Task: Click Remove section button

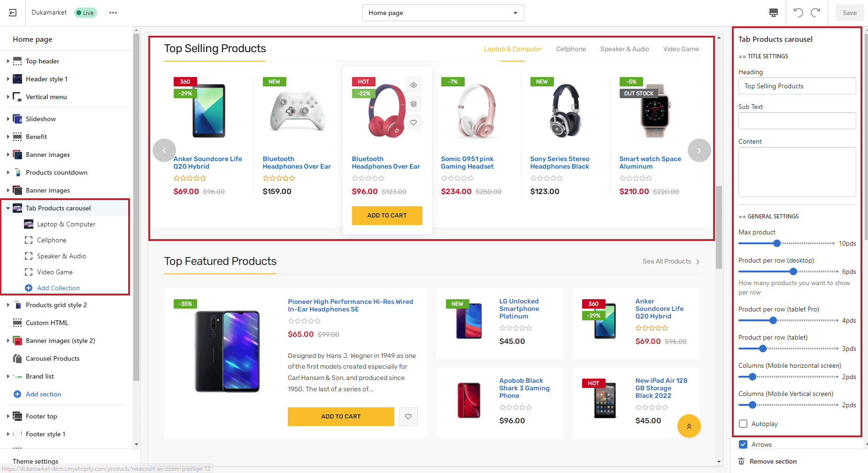Action: 773,461
